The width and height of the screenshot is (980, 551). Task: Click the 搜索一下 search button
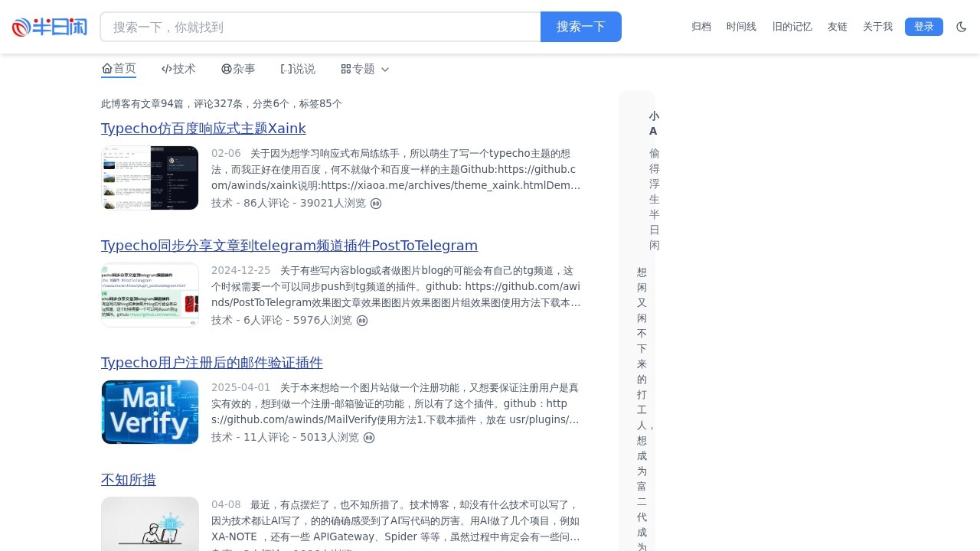(x=581, y=27)
